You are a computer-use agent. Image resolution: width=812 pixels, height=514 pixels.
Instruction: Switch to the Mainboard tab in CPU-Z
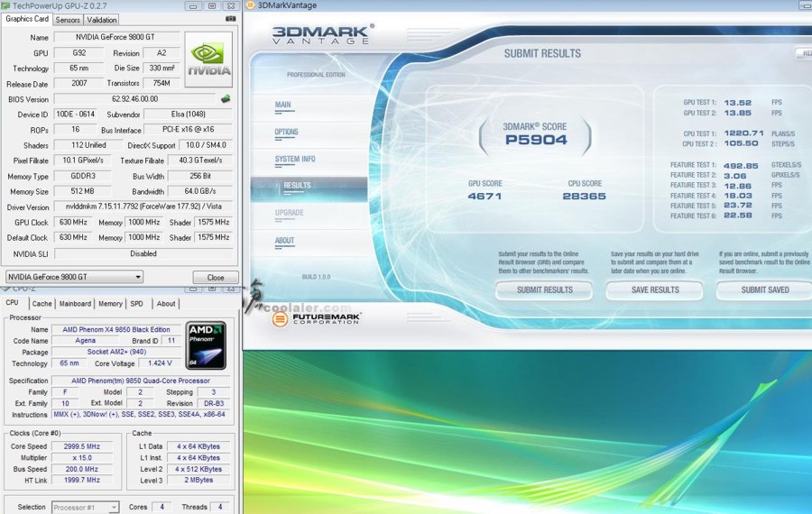coord(75,304)
